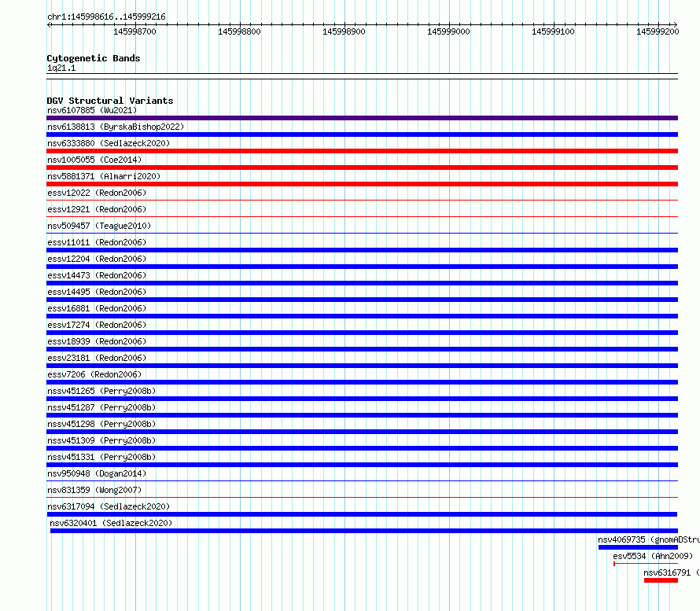Screen dimensions: 700x611
Task: Click the red bar under nsv5881371
Action: 362,184
